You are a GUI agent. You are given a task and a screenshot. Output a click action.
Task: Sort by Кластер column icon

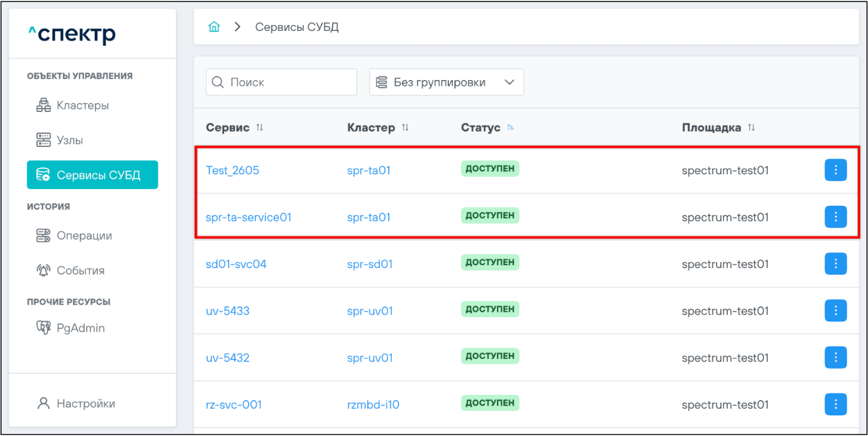tap(405, 127)
